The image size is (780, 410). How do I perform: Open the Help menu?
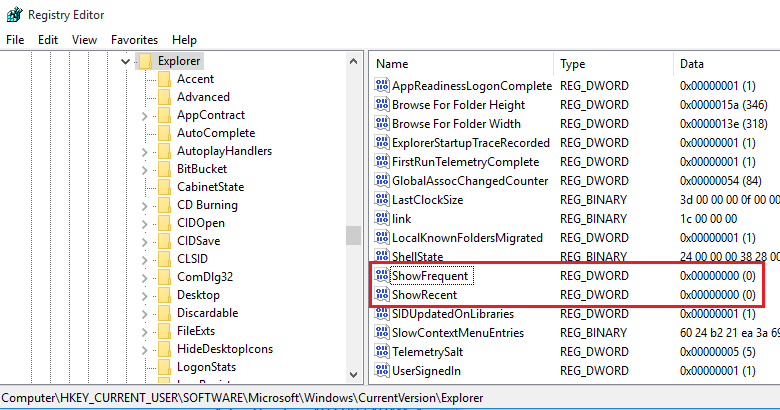pos(184,40)
